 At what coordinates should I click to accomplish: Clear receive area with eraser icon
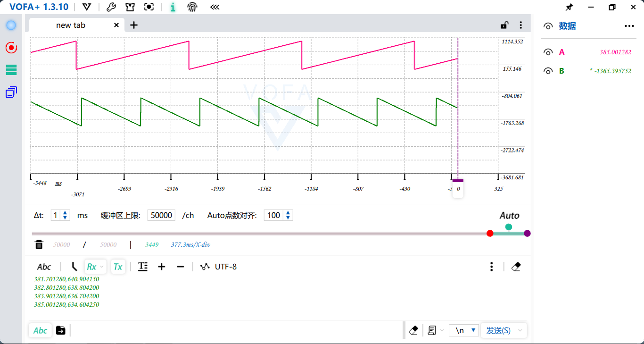click(516, 267)
